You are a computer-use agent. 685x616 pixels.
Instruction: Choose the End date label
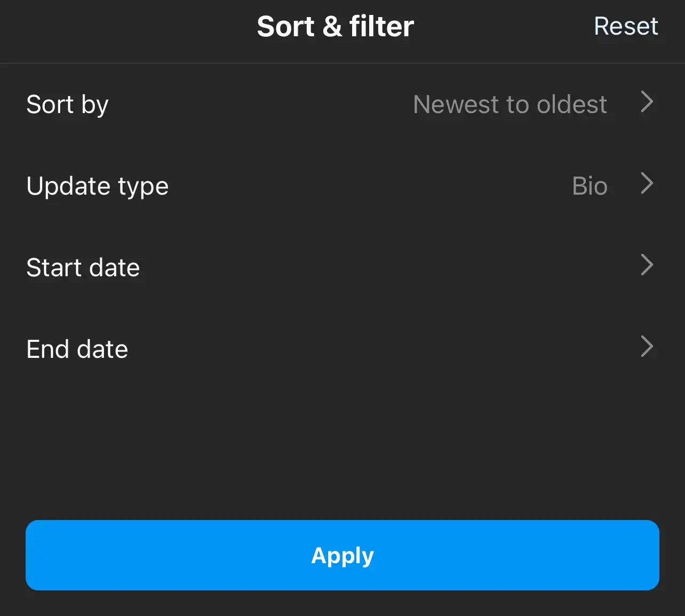[x=77, y=349]
